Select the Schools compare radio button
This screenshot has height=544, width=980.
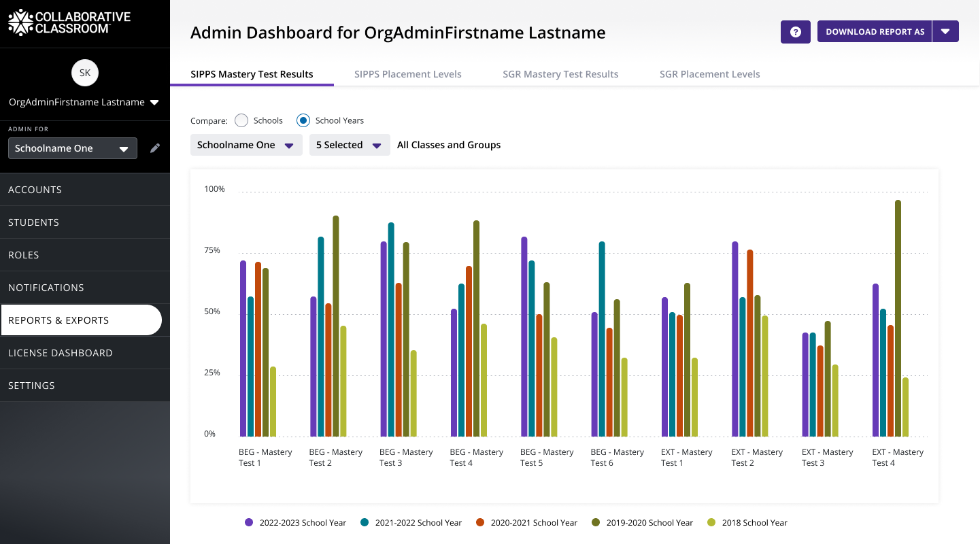tap(241, 120)
